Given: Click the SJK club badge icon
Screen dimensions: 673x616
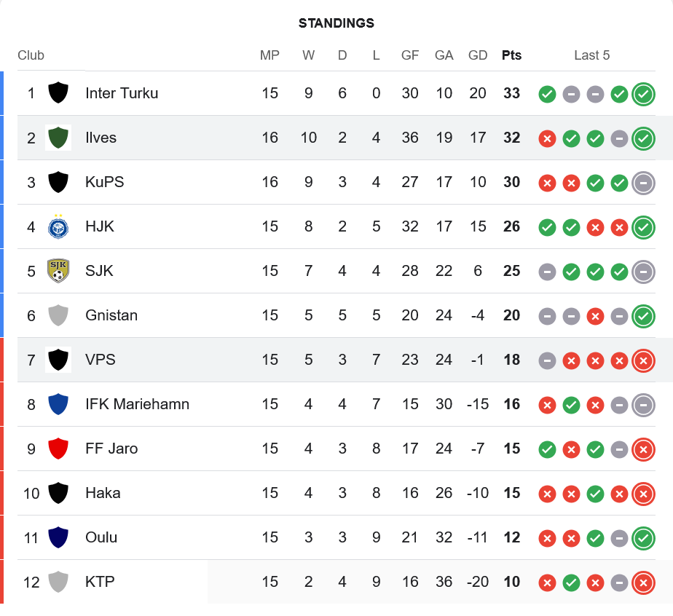Looking at the screenshot, I should tap(58, 272).
